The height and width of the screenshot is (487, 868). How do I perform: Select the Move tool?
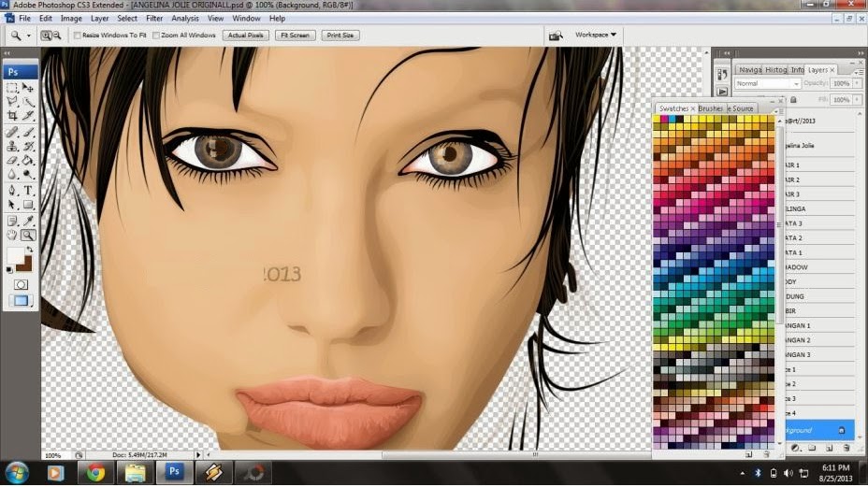[28, 88]
